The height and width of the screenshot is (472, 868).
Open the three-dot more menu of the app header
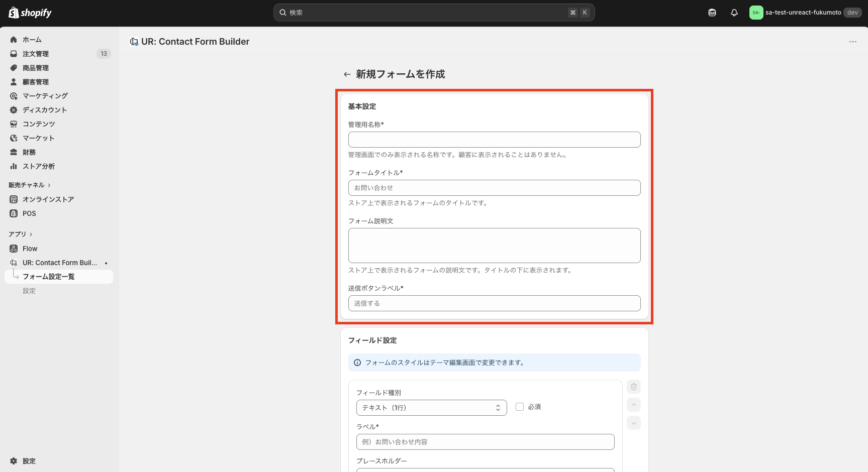853,42
